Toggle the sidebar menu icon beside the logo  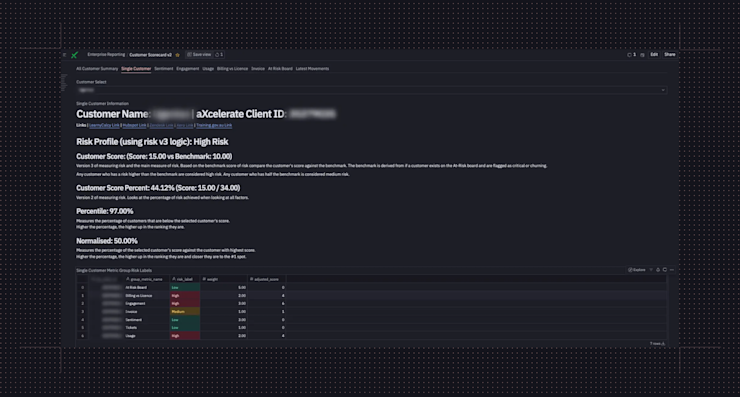point(64,55)
